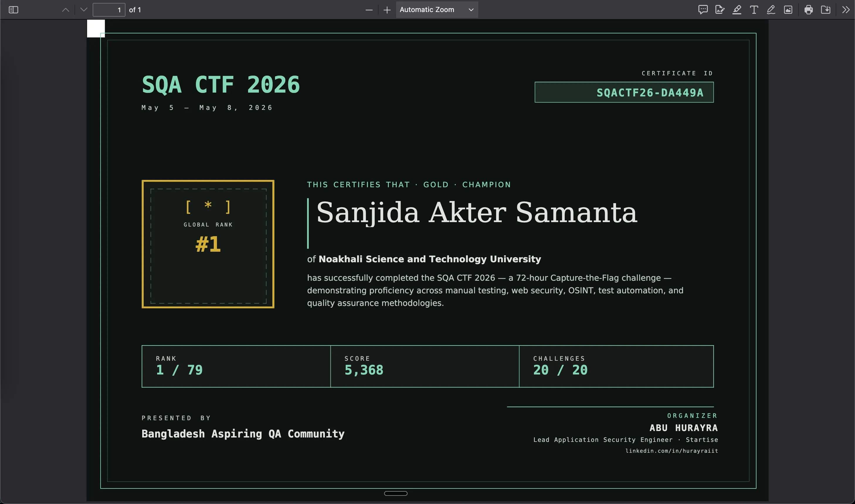The image size is (855, 504).
Task: Open the Automatic Zoom dropdown
Action: point(437,10)
